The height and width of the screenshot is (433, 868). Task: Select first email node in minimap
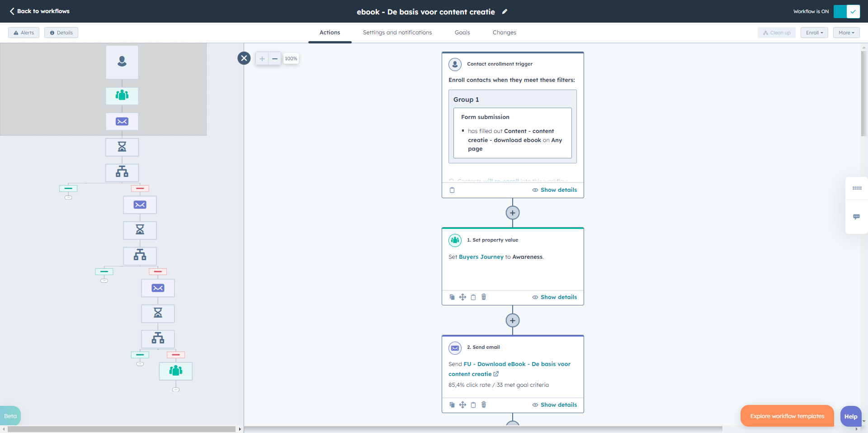[122, 121]
